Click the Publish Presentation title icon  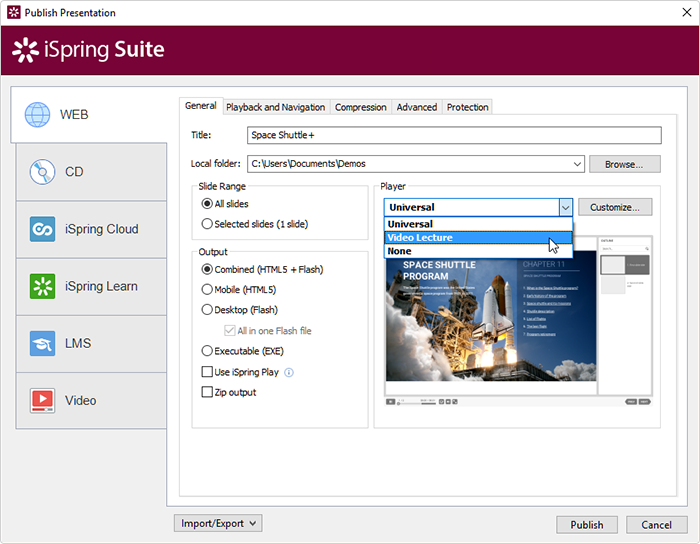pyautogui.click(x=14, y=12)
